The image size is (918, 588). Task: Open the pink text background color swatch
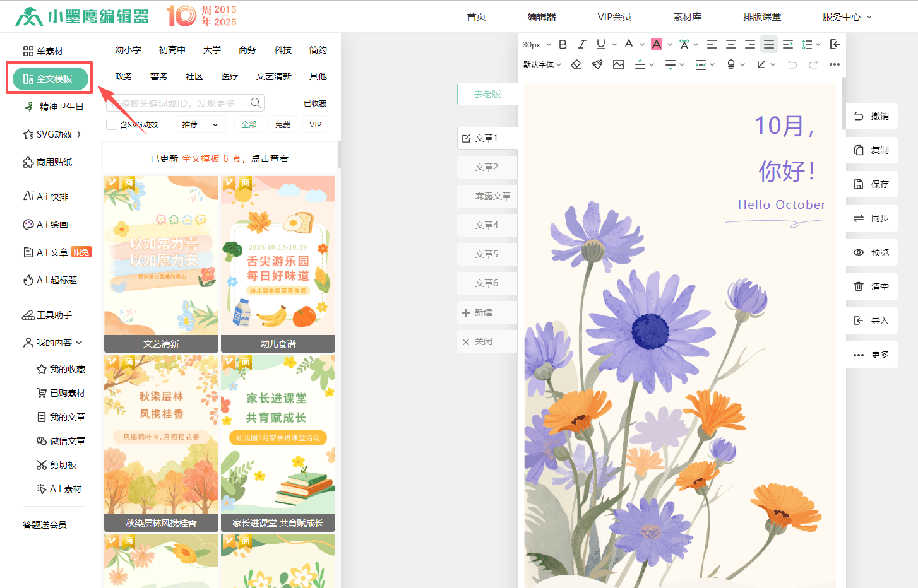pos(657,44)
